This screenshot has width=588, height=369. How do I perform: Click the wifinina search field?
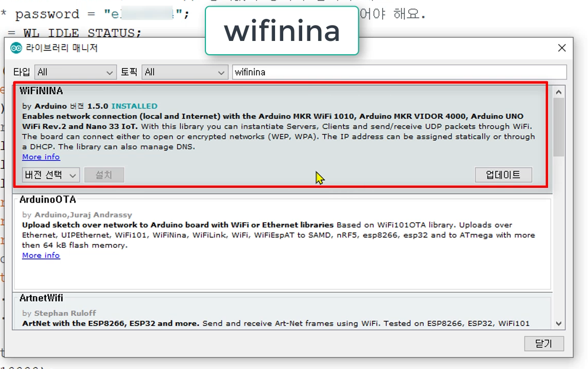[x=400, y=72]
